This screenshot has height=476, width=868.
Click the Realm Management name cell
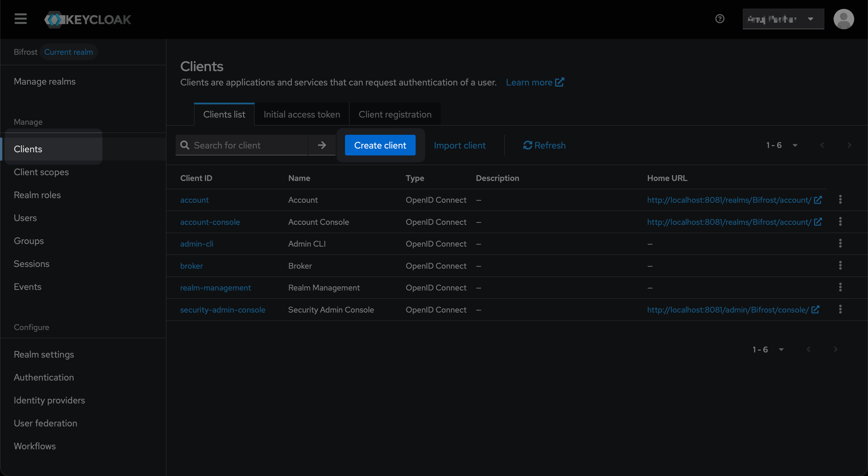tap(324, 288)
